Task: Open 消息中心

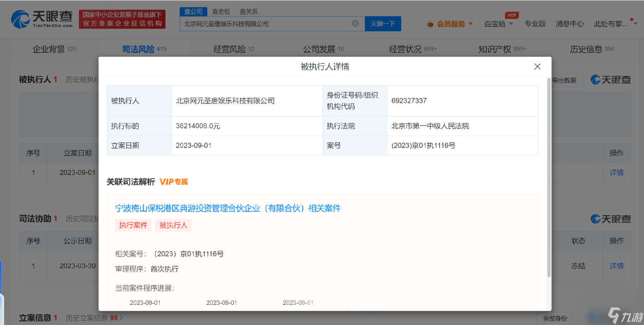Action: 570,24
